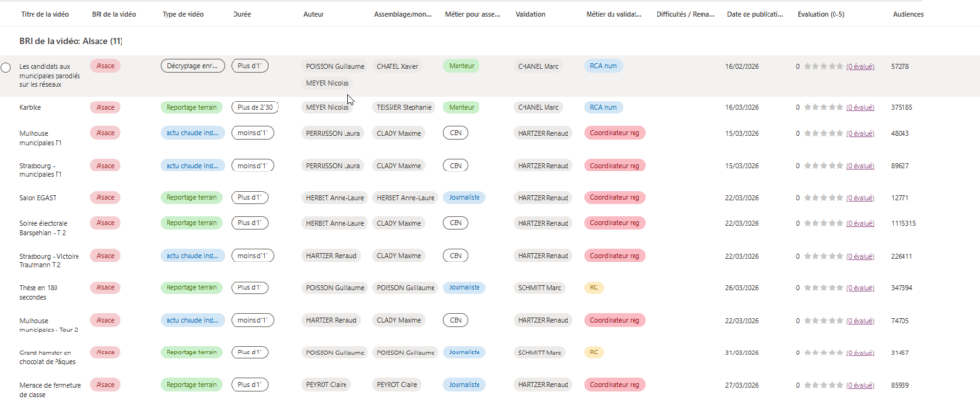Select the Les candidats aux municipales row circle

coord(6,67)
